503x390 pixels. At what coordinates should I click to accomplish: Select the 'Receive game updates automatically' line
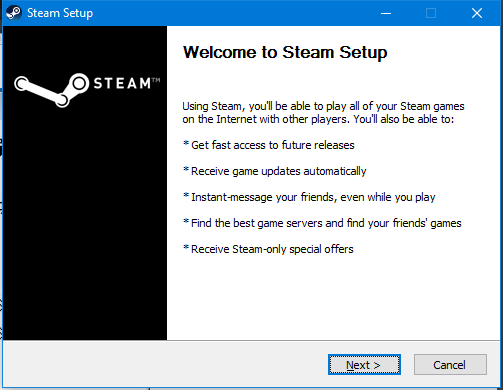(274, 171)
